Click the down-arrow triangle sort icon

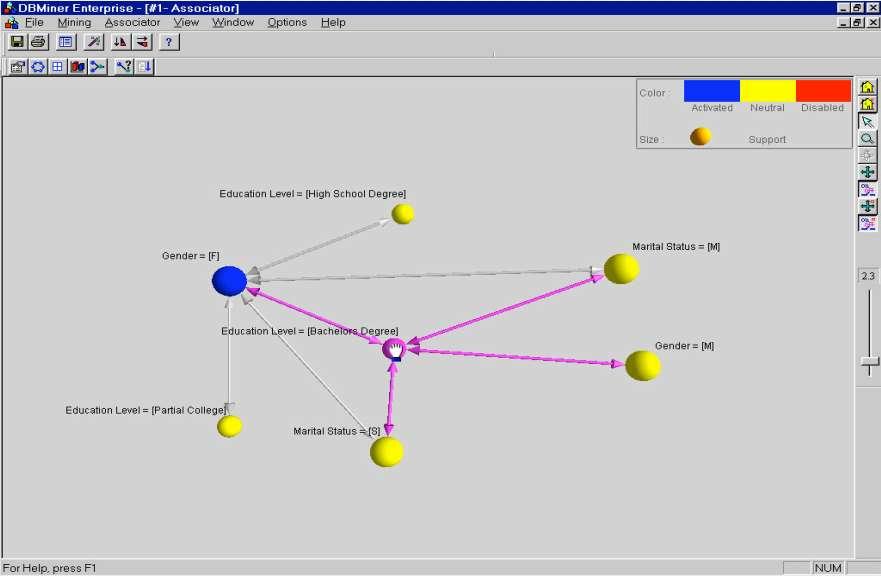point(120,42)
